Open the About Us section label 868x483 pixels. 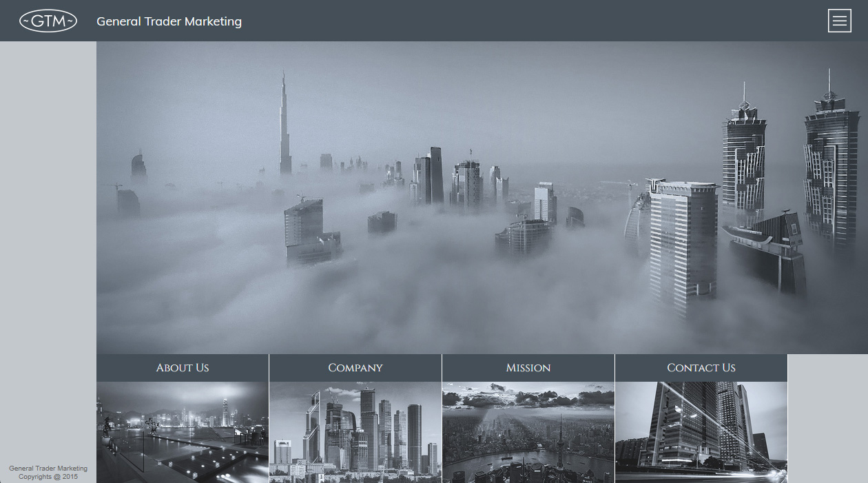[183, 368]
